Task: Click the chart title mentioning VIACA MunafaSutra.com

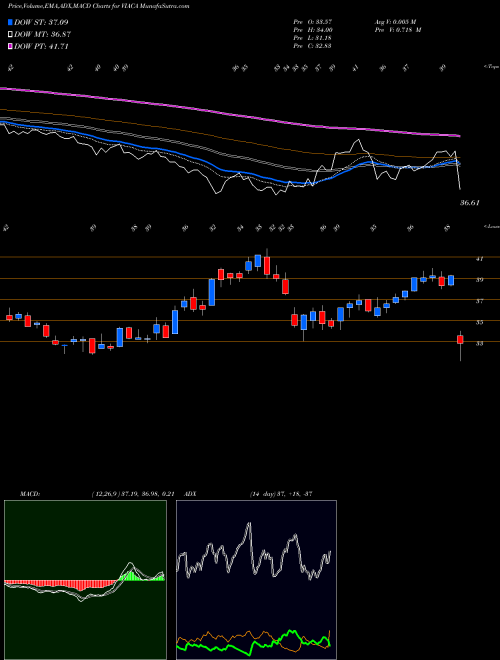Action: coord(98,6)
